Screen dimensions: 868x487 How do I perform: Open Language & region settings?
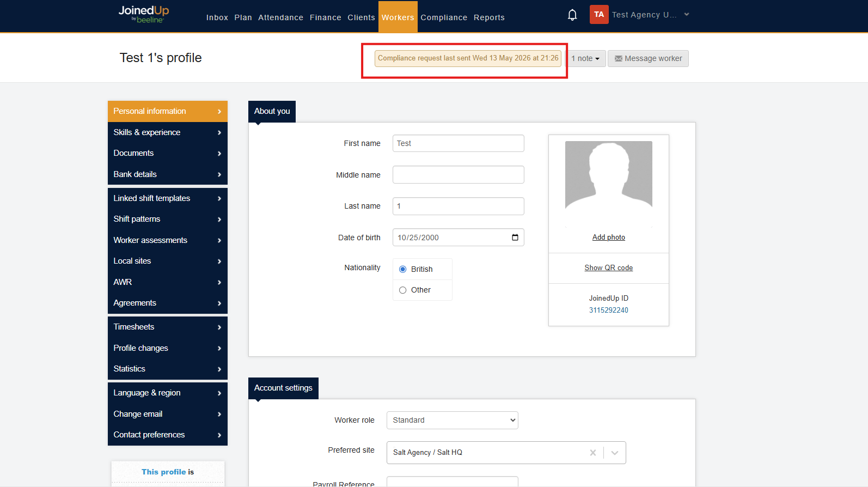[168, 393]
